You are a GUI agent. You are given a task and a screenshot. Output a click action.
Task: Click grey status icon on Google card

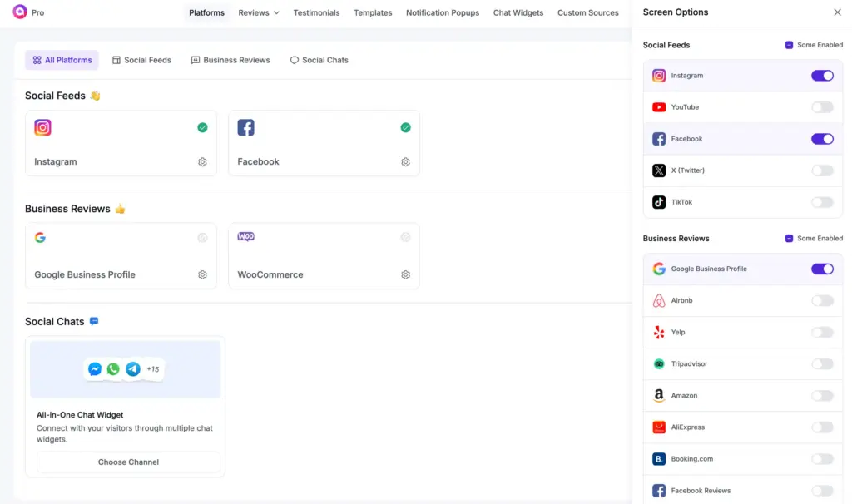[x=202, y=237]
